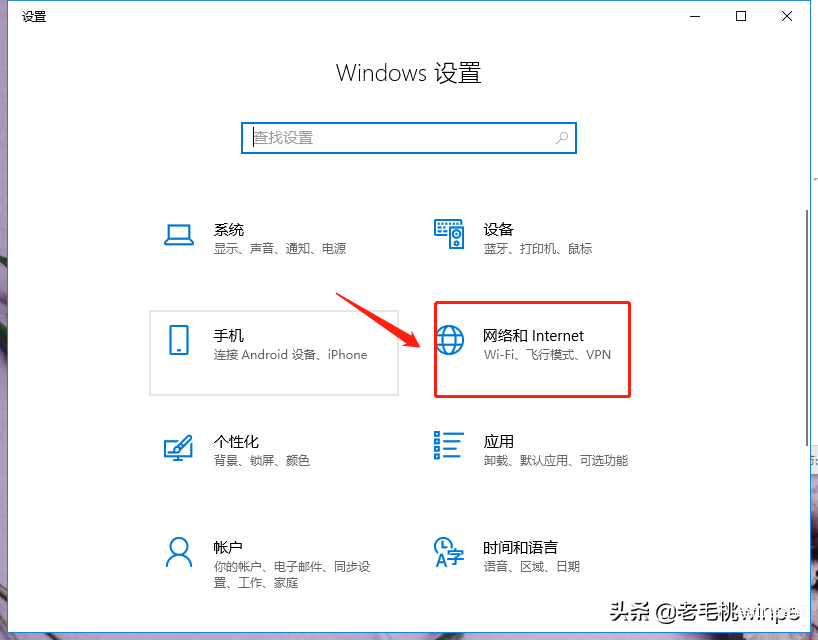The width and height of the screenshot is (818, 640).
Task: Maximize the 设置 window
Action: [x=741, y=16]
